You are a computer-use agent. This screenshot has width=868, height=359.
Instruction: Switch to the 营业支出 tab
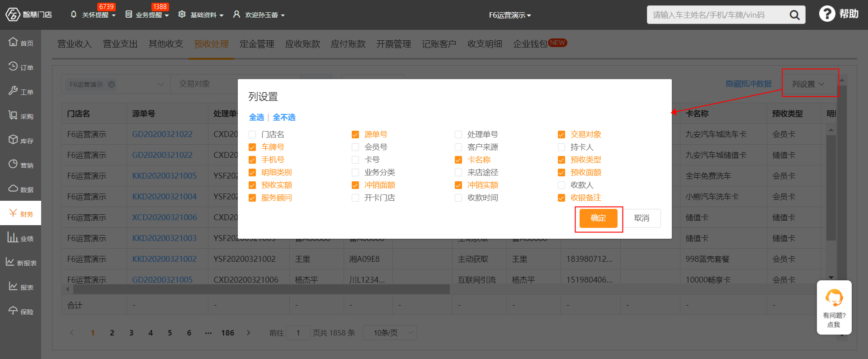click(x=120, y=44)
